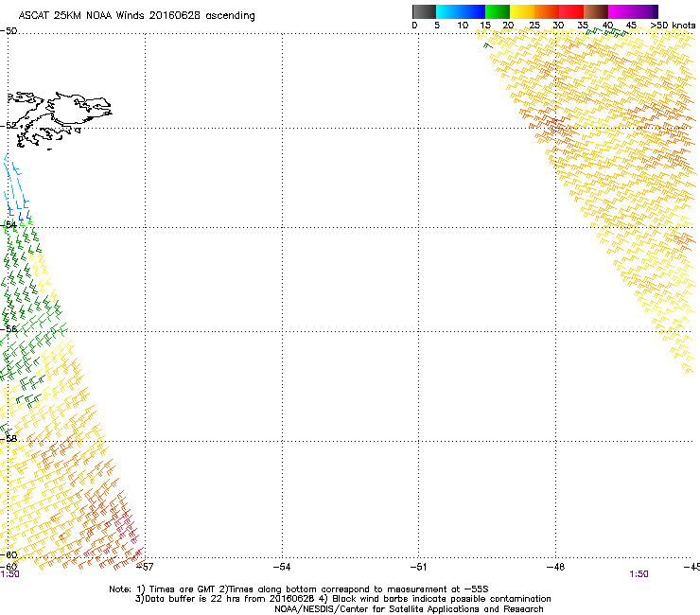Pick the red 30–35 knot color bar segment
This screenshot has width=700, height=615.
[x=571, y=11]
